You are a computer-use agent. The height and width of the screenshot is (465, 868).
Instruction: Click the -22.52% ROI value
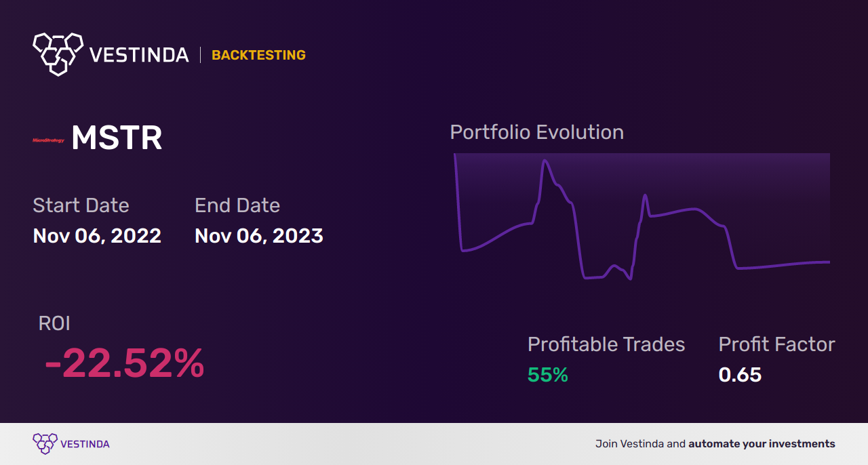pyautogui.click(x=124, y=364)
